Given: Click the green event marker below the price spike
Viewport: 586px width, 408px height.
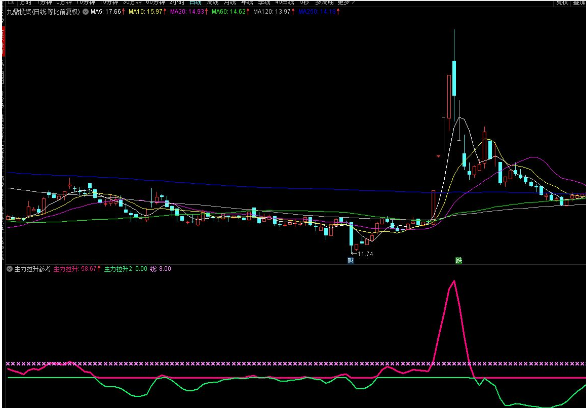Looking at the screenshot, I should pyautogui.click(x=459, y=260).
